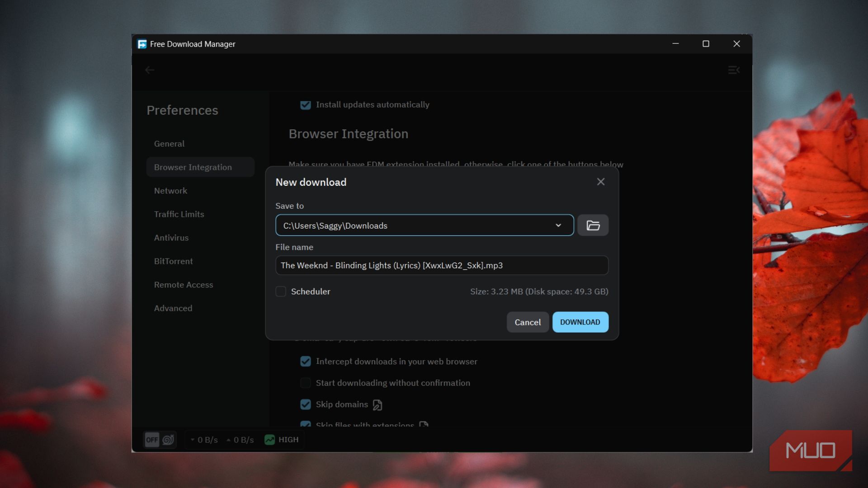Toggle the snail mode icon in status bar
Image resolution: width=868 pixels, height=488 pixels.
(x=168, y=440)
